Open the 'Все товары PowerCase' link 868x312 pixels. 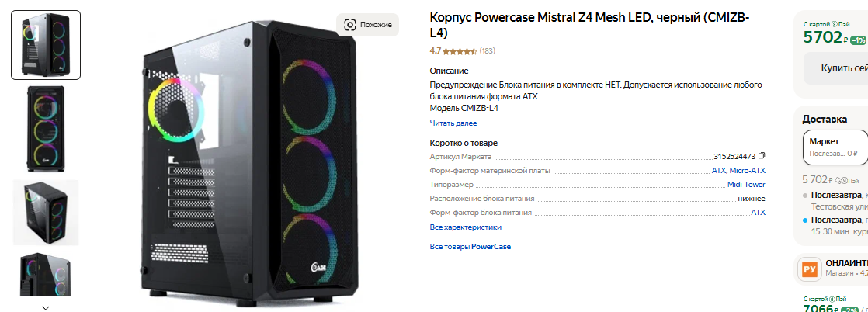pyautogui.click(x=470, y=247)
